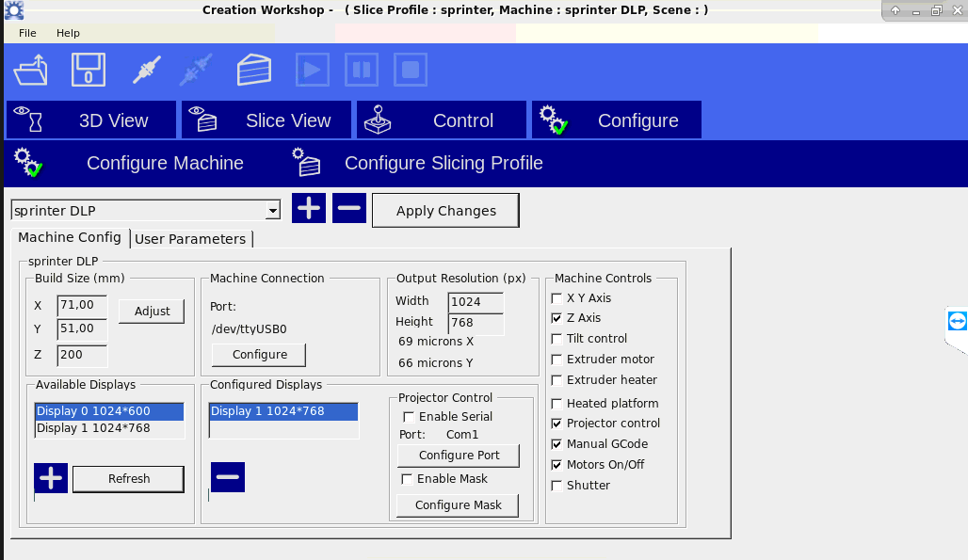
Task: Toggle the Enable Serial checkbox
Action: click(409, 417)
